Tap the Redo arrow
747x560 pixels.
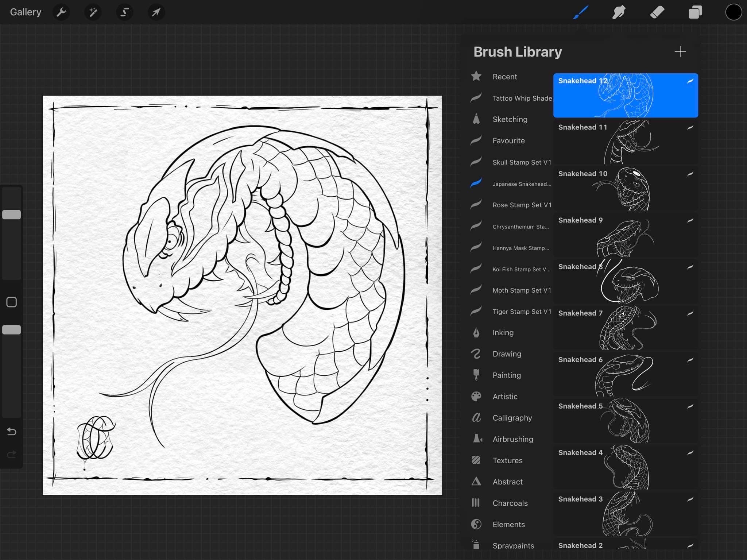(11, 455)
